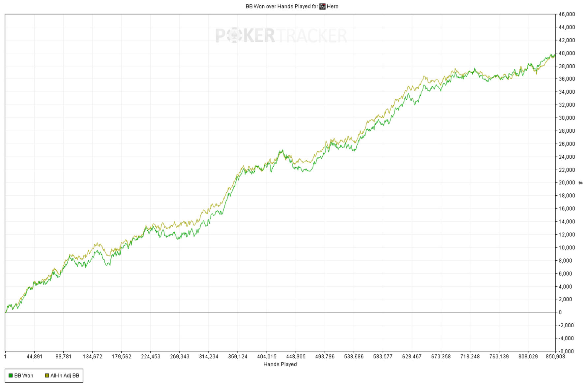
Task: Click the 1 label at x-axis start
Action: 5,357
